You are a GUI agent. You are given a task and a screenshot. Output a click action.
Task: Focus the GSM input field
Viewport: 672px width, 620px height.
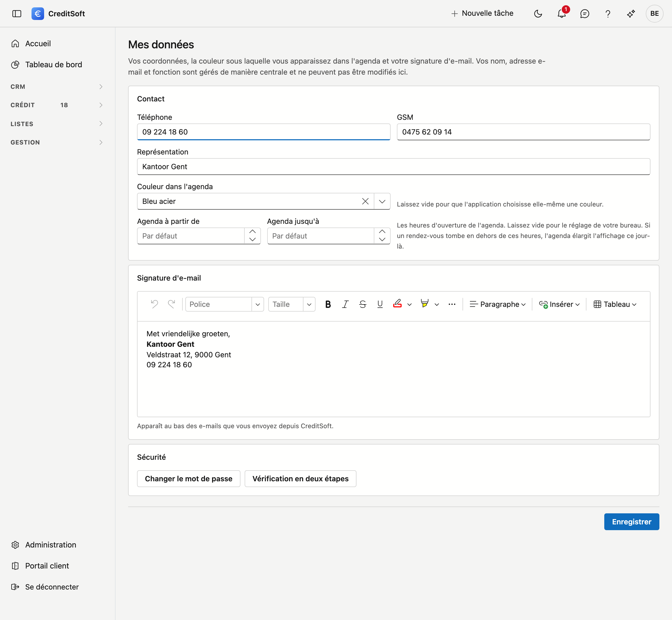pos(523,132)
